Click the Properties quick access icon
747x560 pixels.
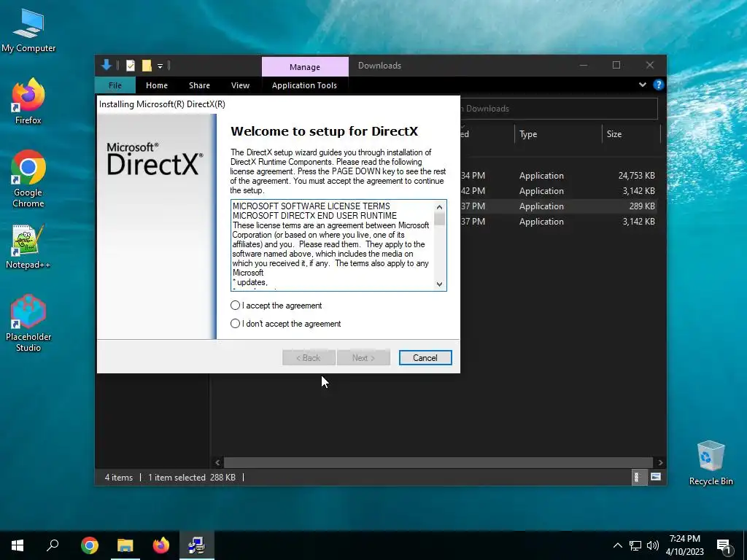click(x=130, y=65)
